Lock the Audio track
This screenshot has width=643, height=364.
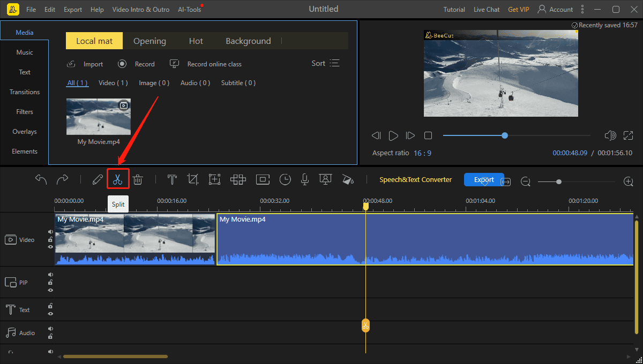click(x=50, y=336)
